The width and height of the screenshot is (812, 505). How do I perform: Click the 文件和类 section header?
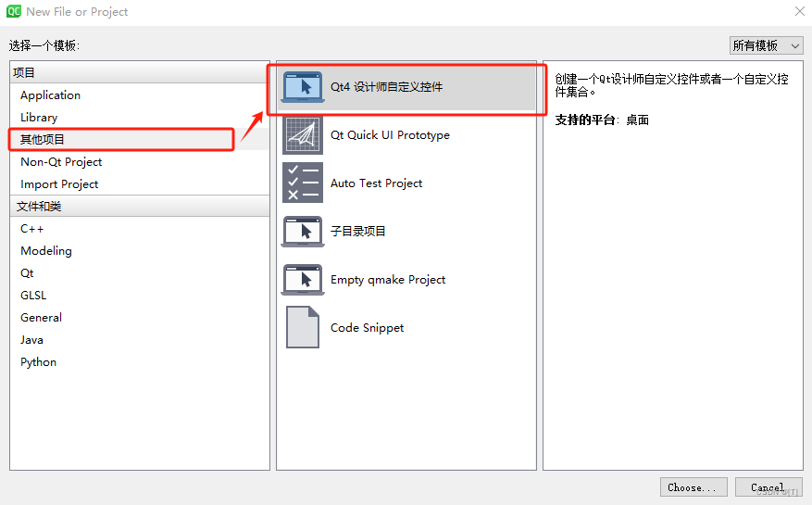[140, 207]
